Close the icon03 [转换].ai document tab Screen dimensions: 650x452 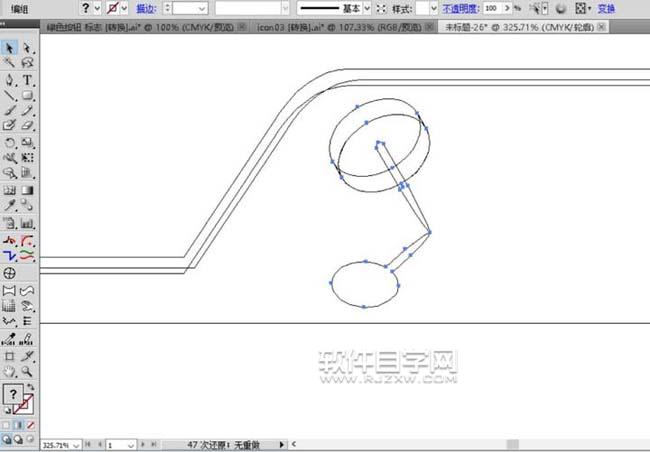(430, 27)
